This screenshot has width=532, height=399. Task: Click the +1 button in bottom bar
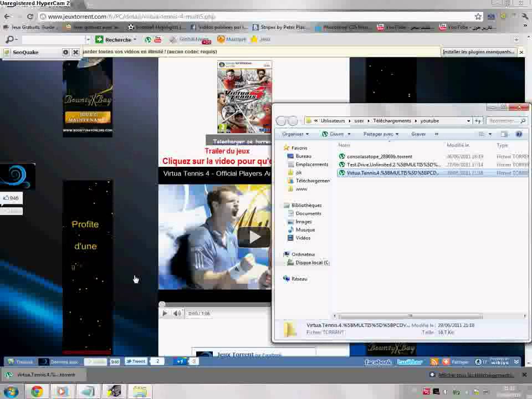click(x=180, y=361)
